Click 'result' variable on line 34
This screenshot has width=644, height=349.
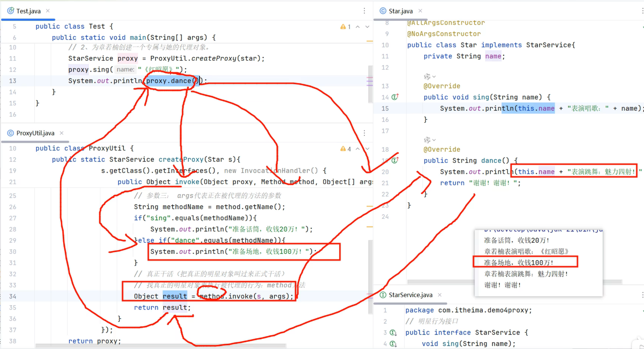point(175,296)
